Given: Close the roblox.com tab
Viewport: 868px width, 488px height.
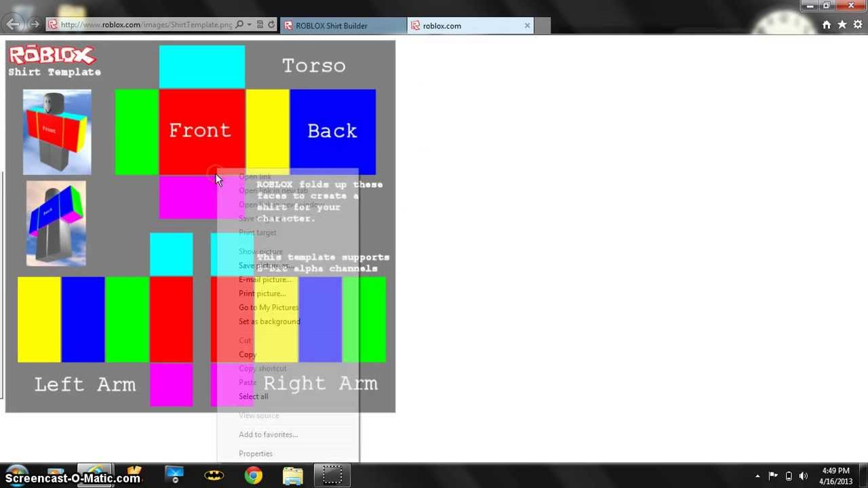Looking at the screenshot, I should [x=527, y=26].
